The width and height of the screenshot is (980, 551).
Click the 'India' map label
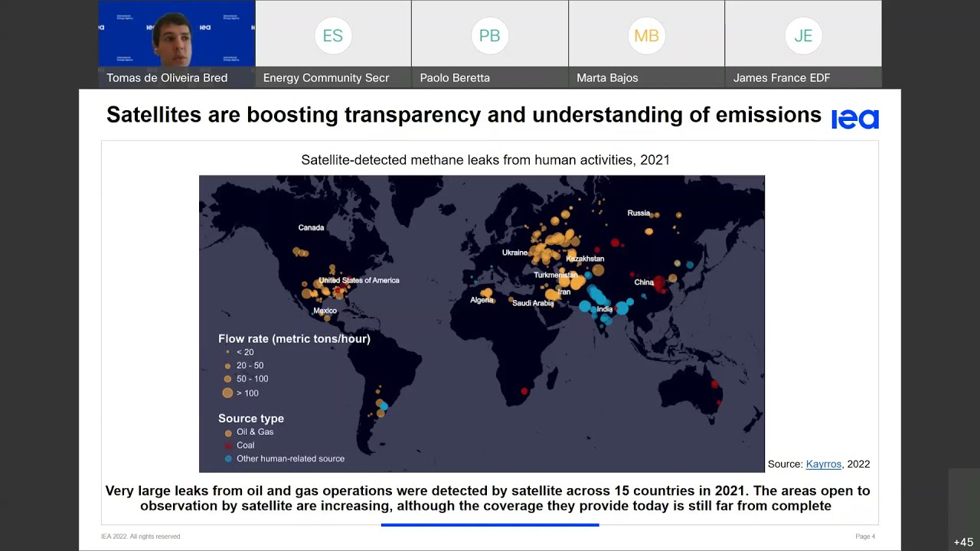pyautogui.click(x=605, y=309)
